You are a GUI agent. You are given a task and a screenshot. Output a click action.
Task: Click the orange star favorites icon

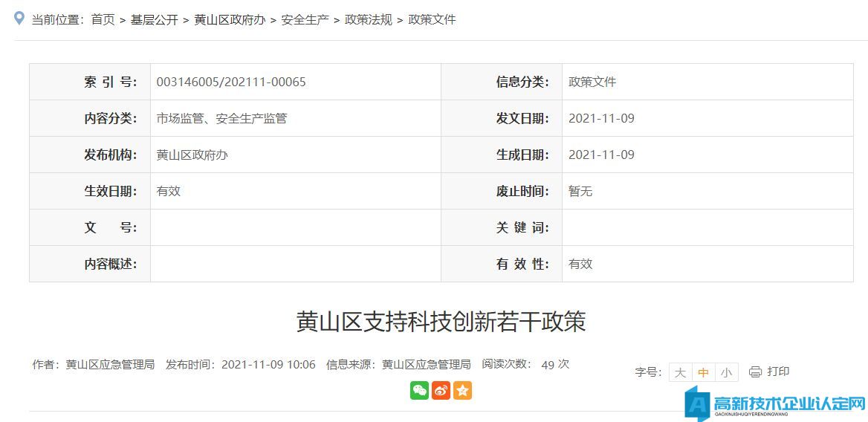462,390
